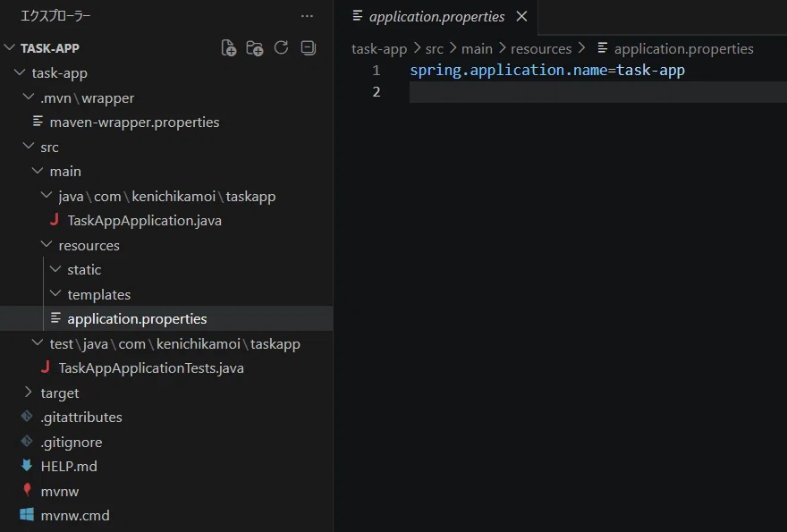787x532 pixels.
Task: Open TaskAppApplication.java from the tree
Action: [145, 220]
